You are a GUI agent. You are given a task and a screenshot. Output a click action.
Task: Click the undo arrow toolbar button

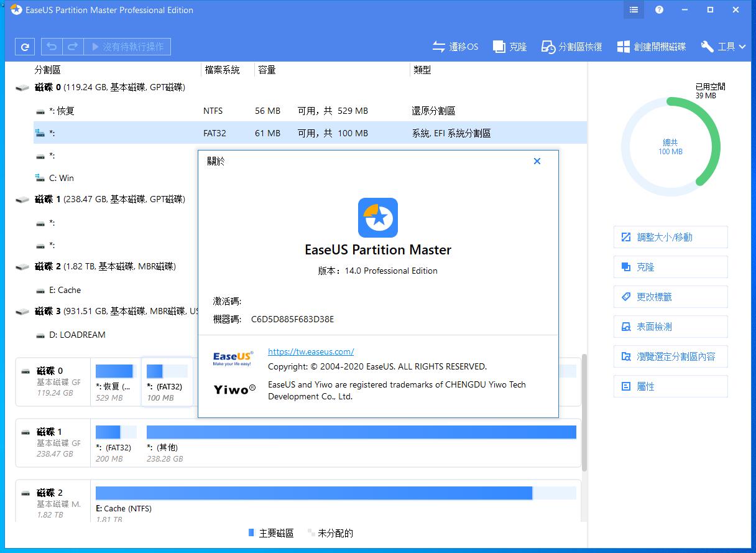coord(52,47)
